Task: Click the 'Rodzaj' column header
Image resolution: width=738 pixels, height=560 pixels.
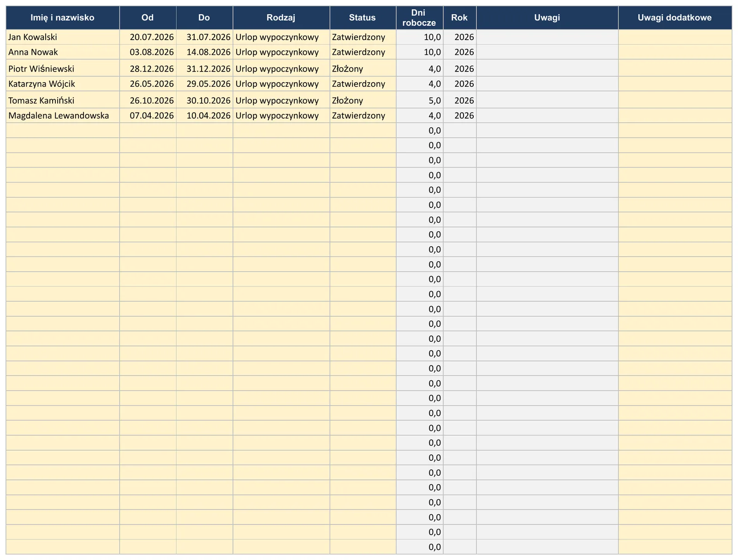Action: pos(281,18)
